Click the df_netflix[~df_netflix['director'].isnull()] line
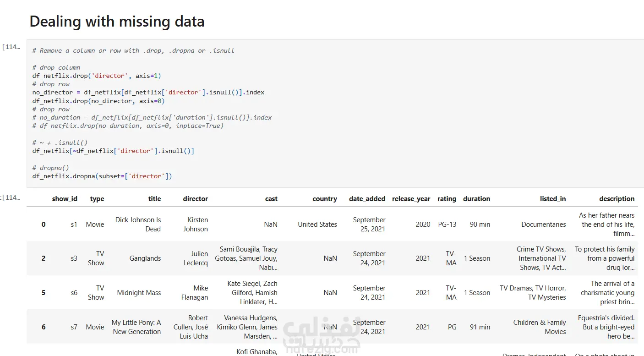The width and height of the screenshot is (644, 356). [x=113, y=151]
